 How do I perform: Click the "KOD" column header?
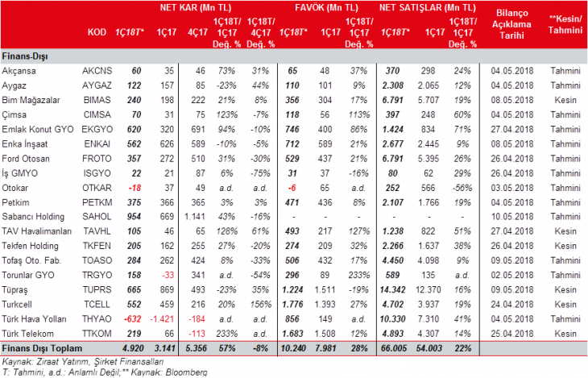pyautogui.click(x=97, y=32)
